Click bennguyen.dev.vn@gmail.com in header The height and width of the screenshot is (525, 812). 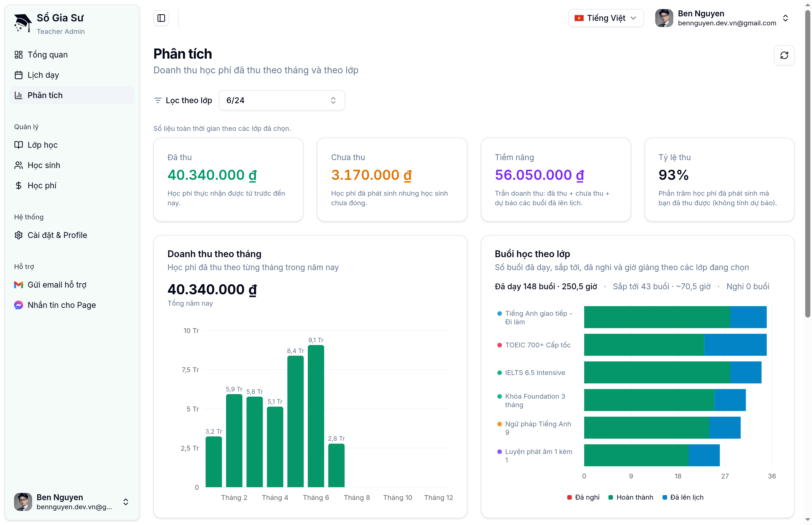[x=727, y=23]
